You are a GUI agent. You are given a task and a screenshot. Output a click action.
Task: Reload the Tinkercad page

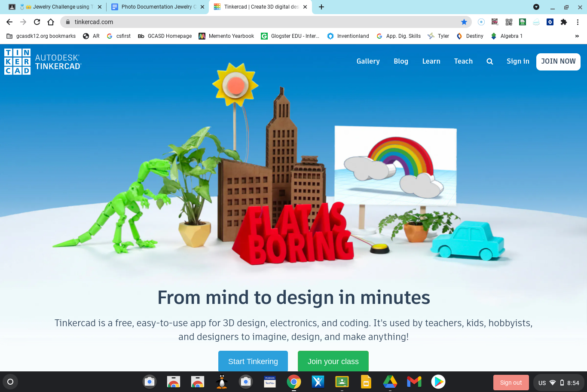point(37,22)
